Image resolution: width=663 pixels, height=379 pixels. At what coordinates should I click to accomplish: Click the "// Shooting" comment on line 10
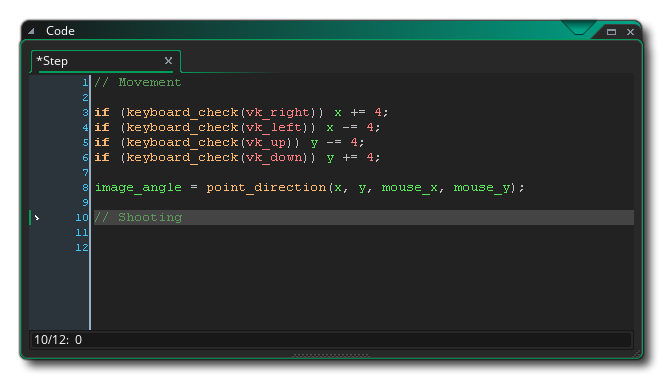pos(138,217)
